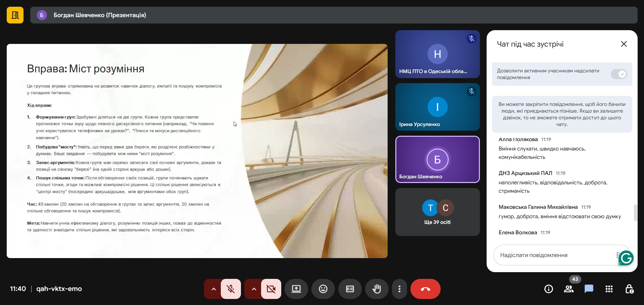Open the 'Ще 39 осіб' participants tile
Viewport: 644px width, 305px height.
(x=437, y=212)
